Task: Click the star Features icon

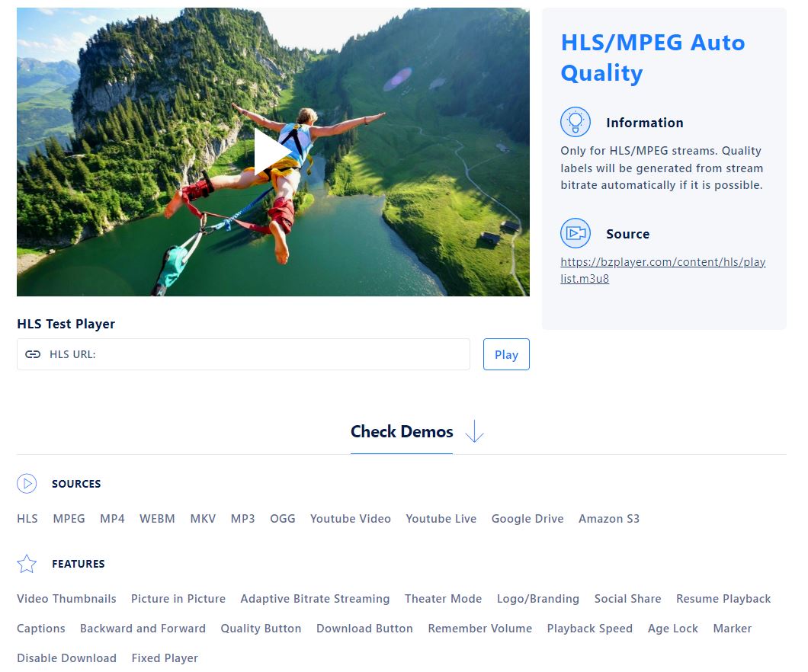Action: tap(27, 564)
